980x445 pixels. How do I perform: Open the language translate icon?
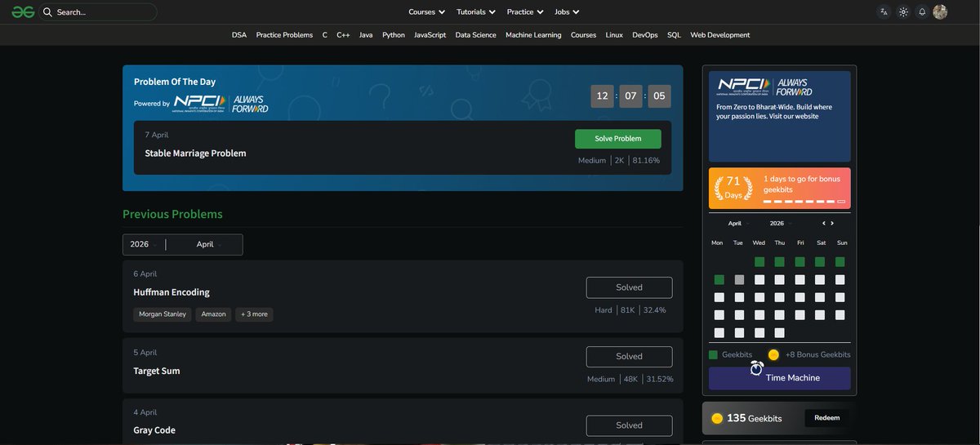pos(884,12)
